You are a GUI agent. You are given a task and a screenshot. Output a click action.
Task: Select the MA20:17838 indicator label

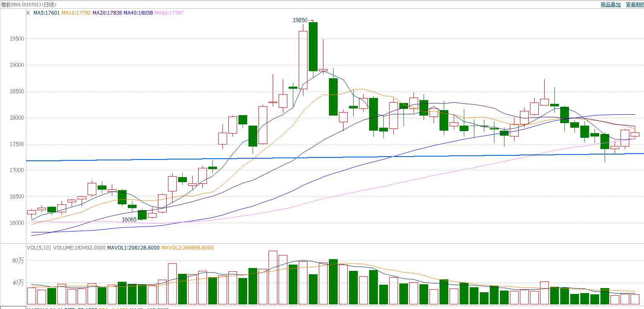(x=107, y=13)
